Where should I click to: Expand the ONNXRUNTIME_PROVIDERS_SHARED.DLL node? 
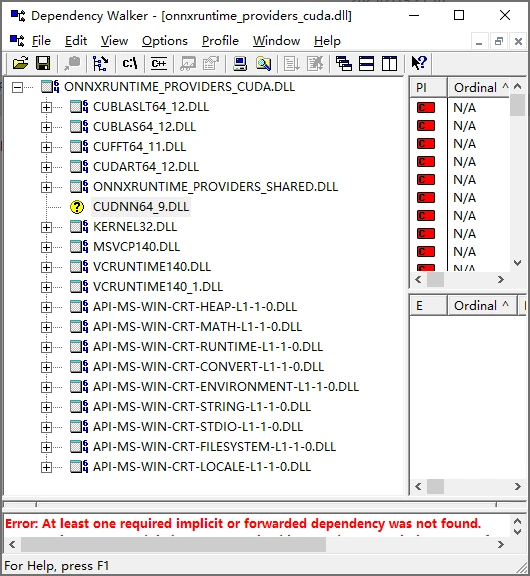(46, 187)
